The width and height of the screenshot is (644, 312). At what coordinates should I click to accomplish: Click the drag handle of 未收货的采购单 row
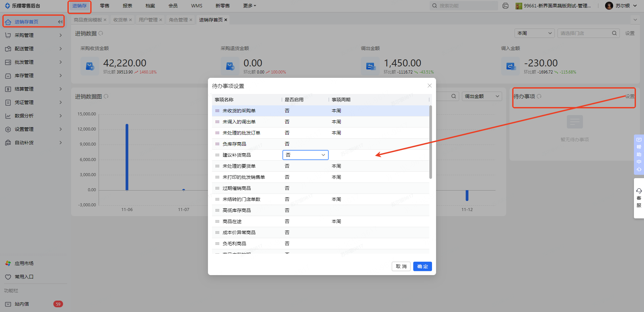click(217, 111)
